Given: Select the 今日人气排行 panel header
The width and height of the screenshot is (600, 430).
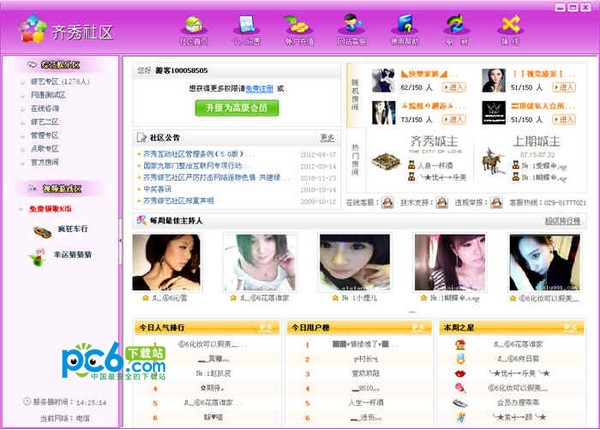Looking at the screenshot, I should (206, 327).
